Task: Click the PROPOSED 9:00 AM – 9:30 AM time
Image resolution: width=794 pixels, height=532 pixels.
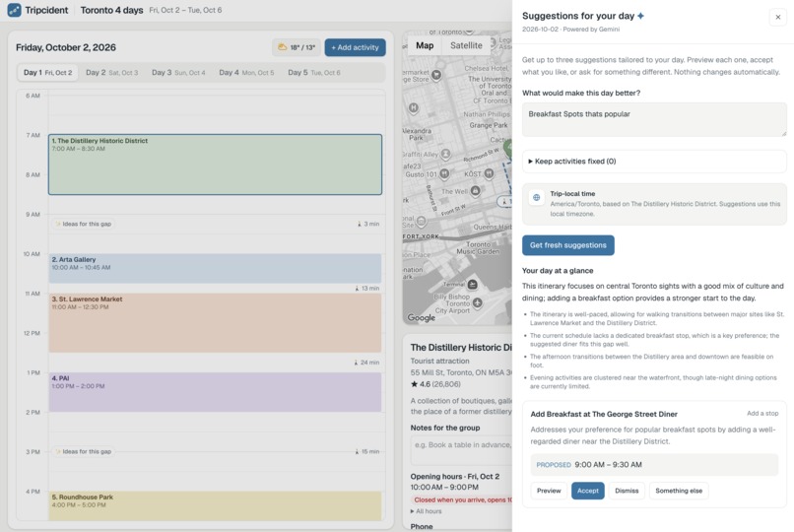Action: coord(654,465)
